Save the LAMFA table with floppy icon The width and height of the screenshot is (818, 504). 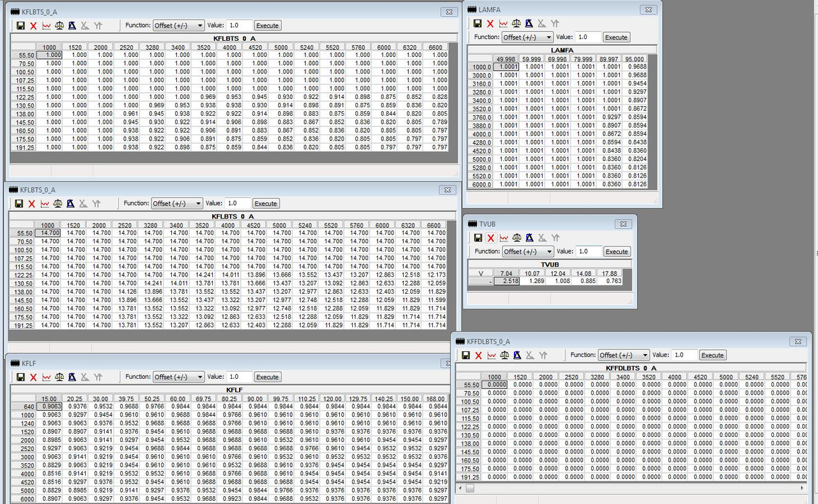pyautogui.click(x=477, y=24)
